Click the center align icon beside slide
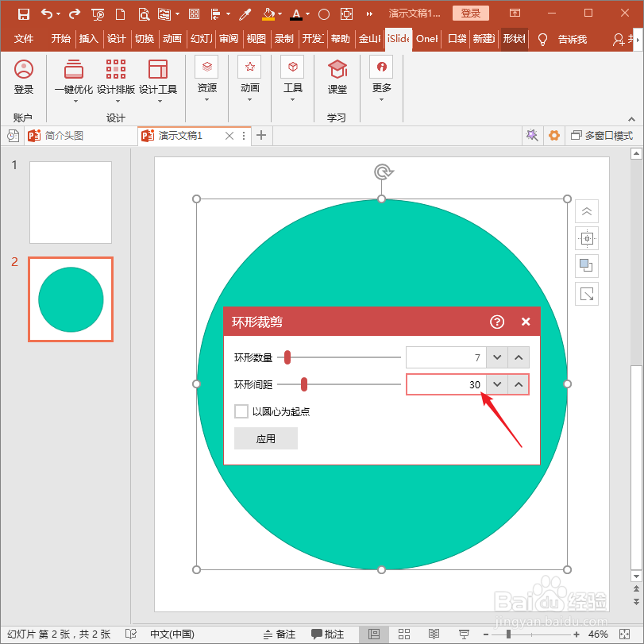This screenshot has width=644, height=644. click(587, 238)
